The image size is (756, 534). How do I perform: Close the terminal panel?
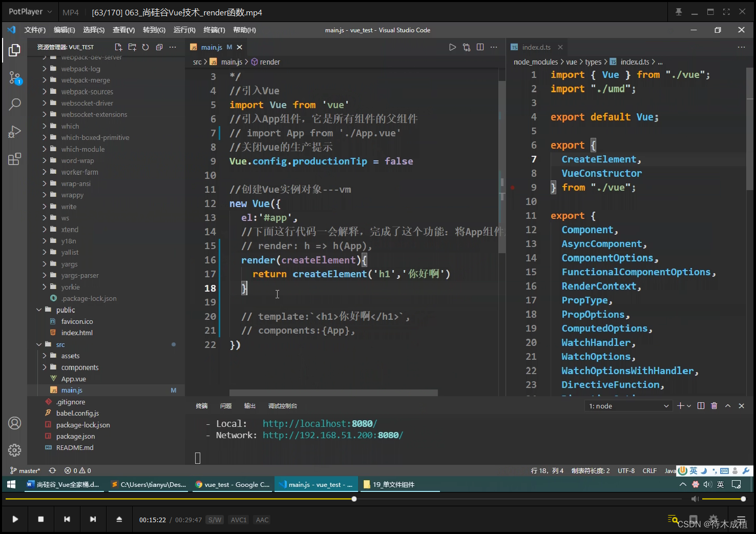pyautogui.click(x=741, y=406)
